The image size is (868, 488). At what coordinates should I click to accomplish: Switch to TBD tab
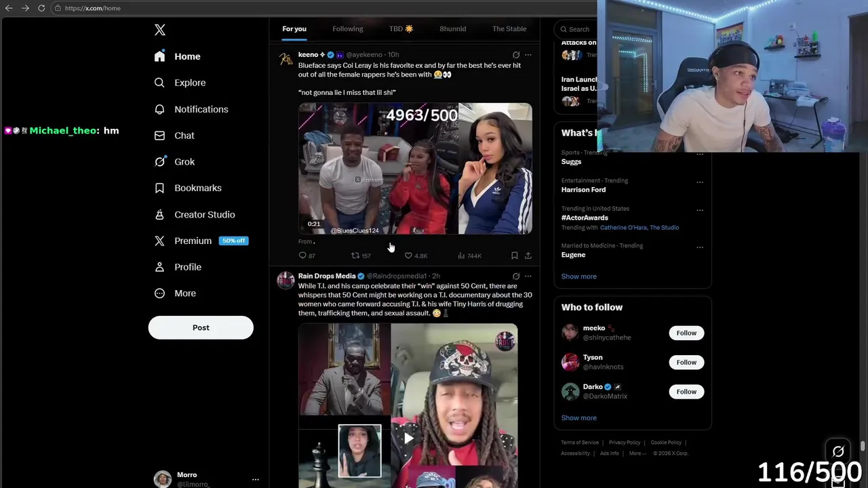tap(401, 29)
